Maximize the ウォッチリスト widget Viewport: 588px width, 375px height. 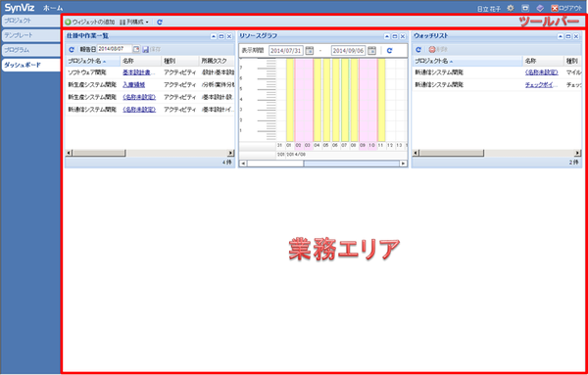point(567,36)
